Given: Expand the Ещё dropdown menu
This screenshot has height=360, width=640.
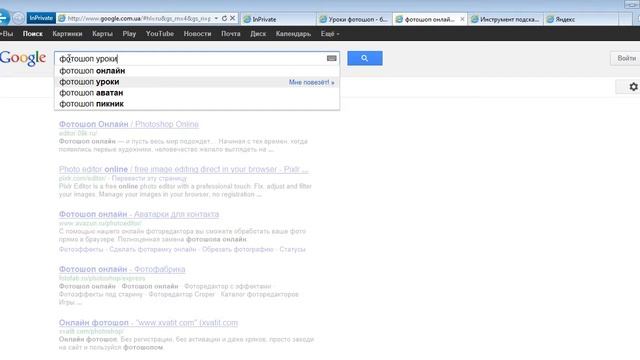Looking at the screenshot, I should pyautogui.click(x=330, y=34).
